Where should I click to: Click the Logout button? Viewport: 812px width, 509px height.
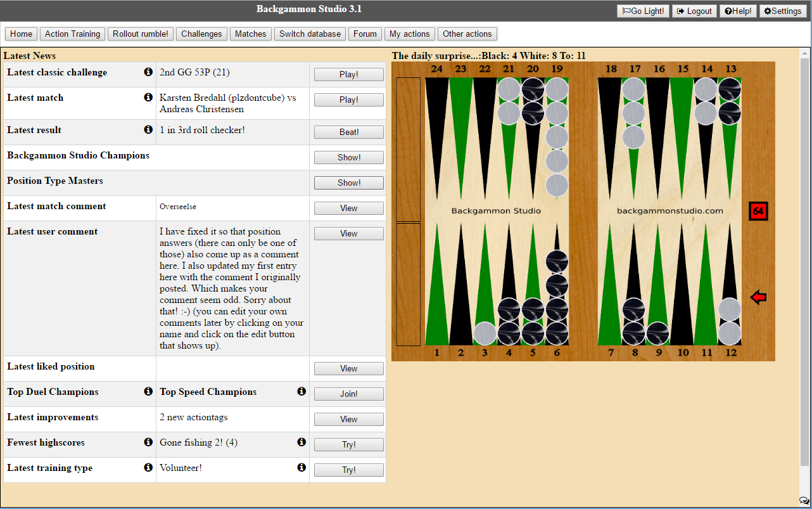tap(694, 11)
